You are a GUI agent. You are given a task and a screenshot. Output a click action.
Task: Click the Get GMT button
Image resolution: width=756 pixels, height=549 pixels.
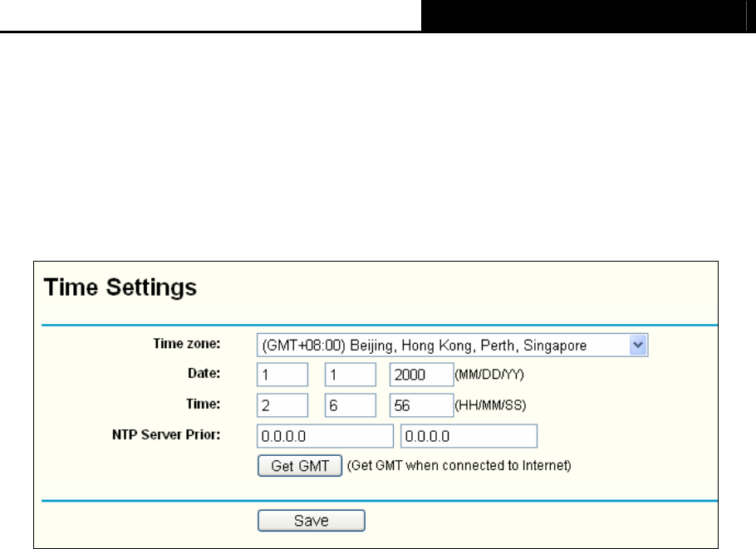tap(300, 466)
